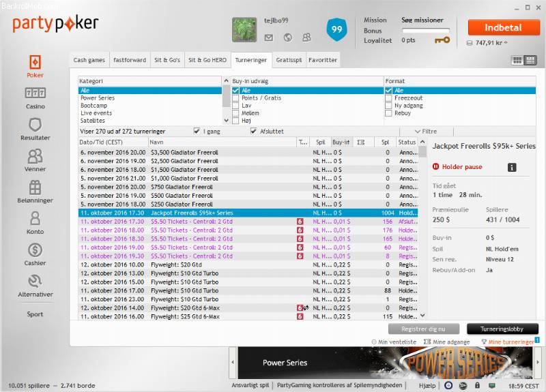
Task: Toggle Buy-in Alle checkbox
Action: [x=235, y=91]
